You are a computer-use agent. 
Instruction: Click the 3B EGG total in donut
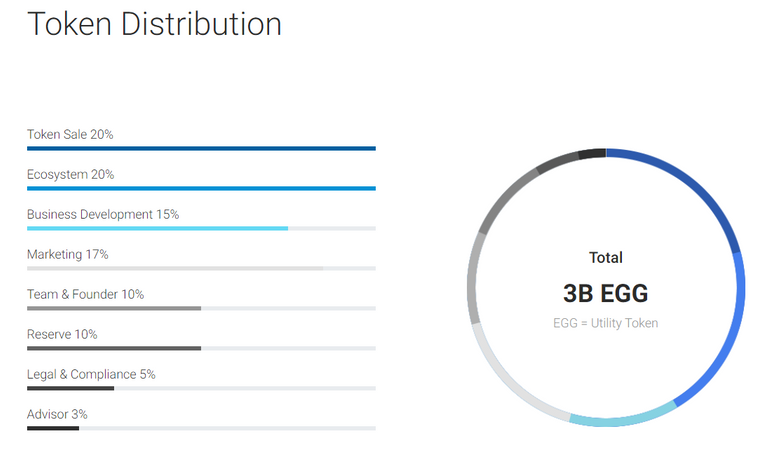coord(606,293)
